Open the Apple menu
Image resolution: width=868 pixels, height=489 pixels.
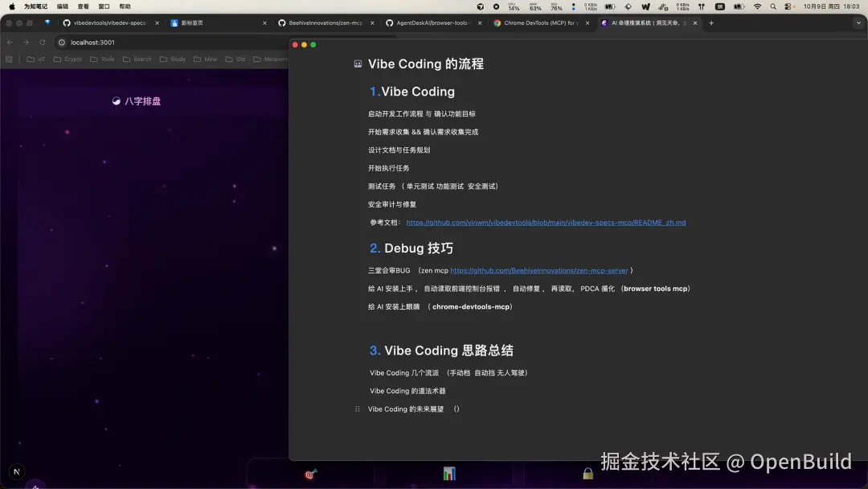12,6
